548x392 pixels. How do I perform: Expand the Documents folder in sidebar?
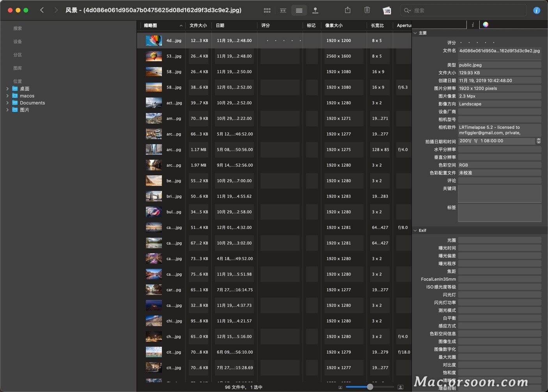[7, 103]
